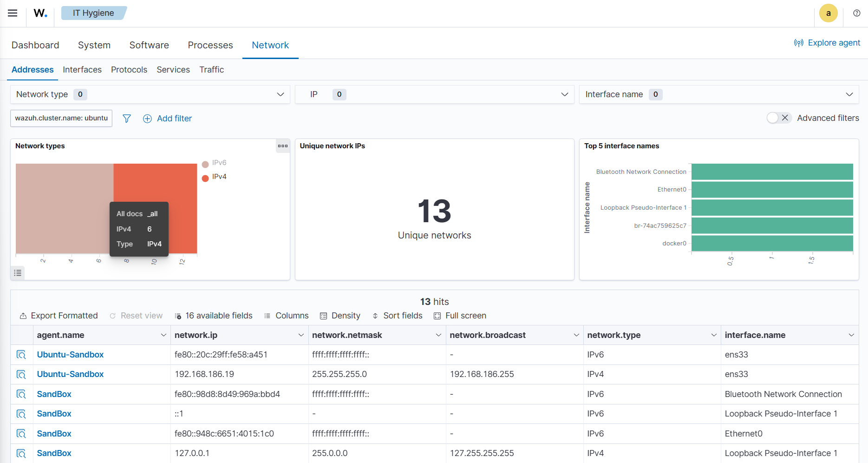Switch to the Interfaces tab
This screenshot has width=868, height=463.
click(82, 70)
